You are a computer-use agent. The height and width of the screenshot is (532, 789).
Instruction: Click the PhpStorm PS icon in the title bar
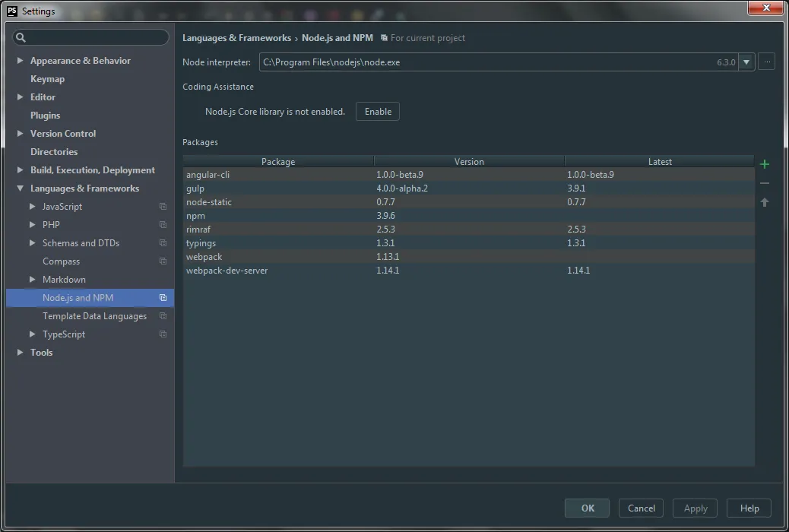click(x=12, y=11)
